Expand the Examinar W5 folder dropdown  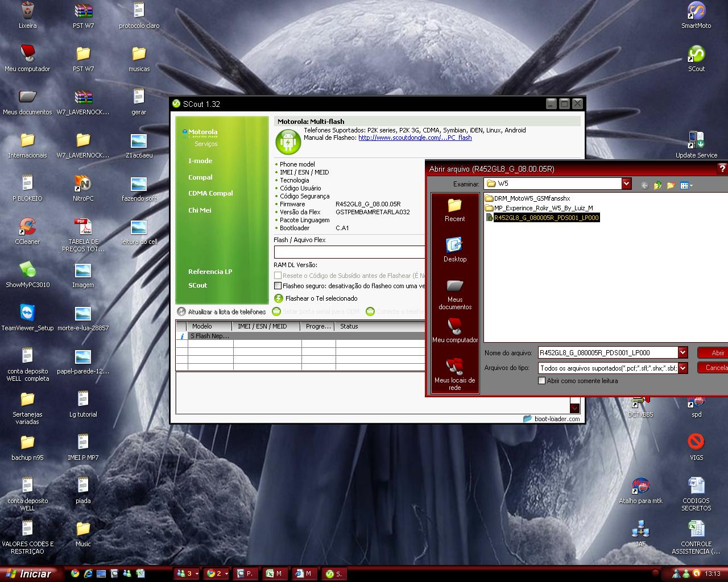[x=626, y=184]
